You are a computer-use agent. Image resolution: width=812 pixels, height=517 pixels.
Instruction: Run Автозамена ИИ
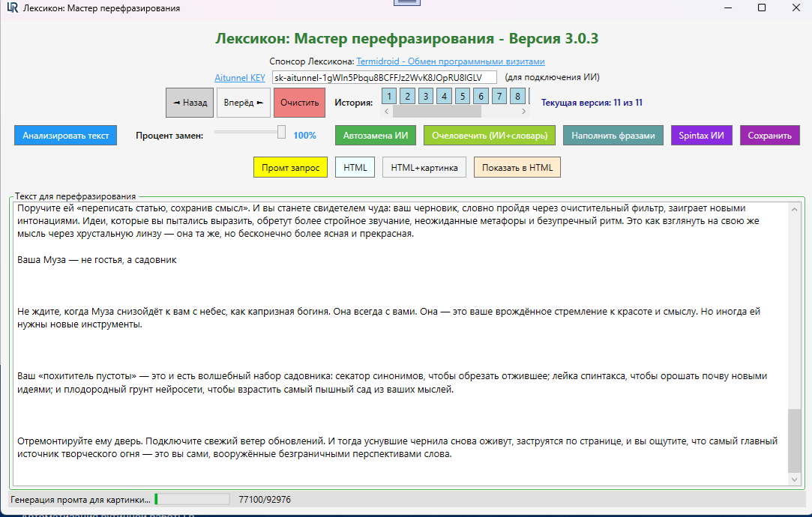tap(375, 136)
